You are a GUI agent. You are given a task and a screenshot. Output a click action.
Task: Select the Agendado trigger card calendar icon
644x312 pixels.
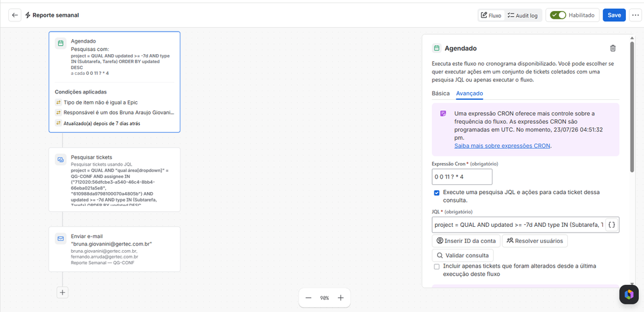[x=61, y=43]
